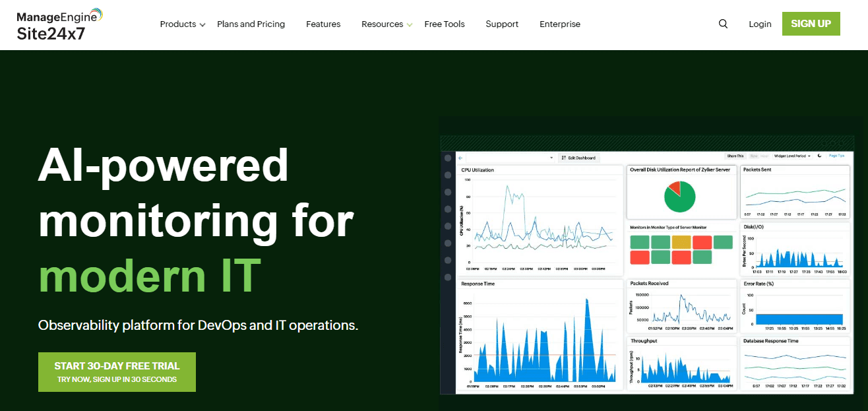Click the search magnifier icon

pos(723,24)
